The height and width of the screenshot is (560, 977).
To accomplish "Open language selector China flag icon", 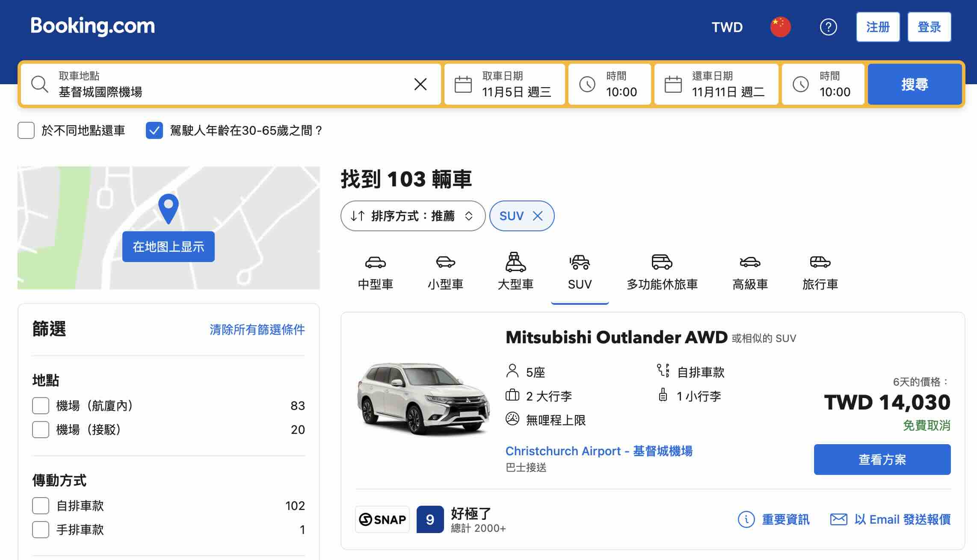I will [780, 27].
